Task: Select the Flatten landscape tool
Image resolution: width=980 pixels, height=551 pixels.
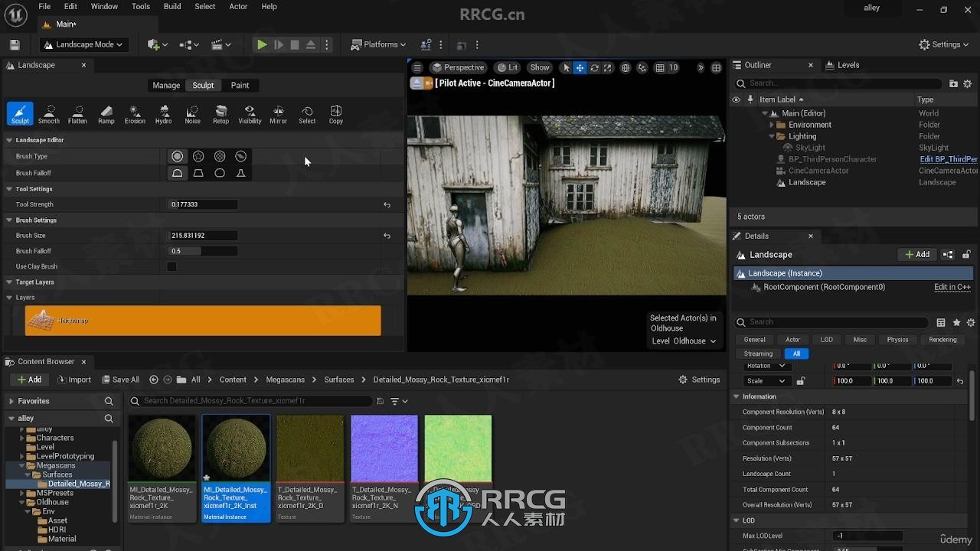Action: click(77, 114)
